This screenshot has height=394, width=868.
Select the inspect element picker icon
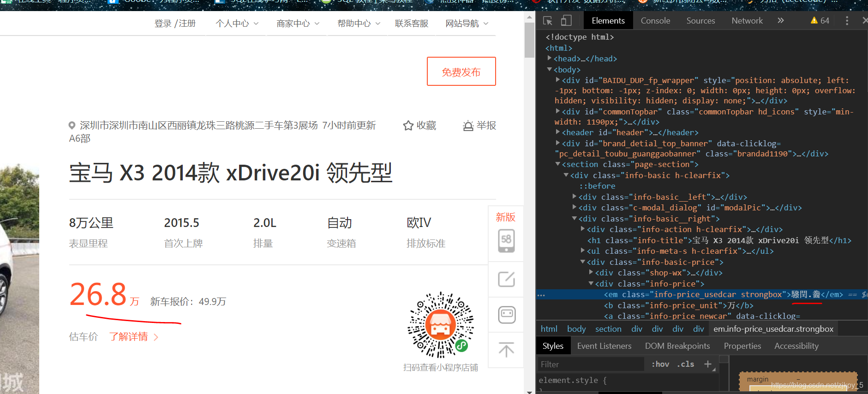click(548, 21)
